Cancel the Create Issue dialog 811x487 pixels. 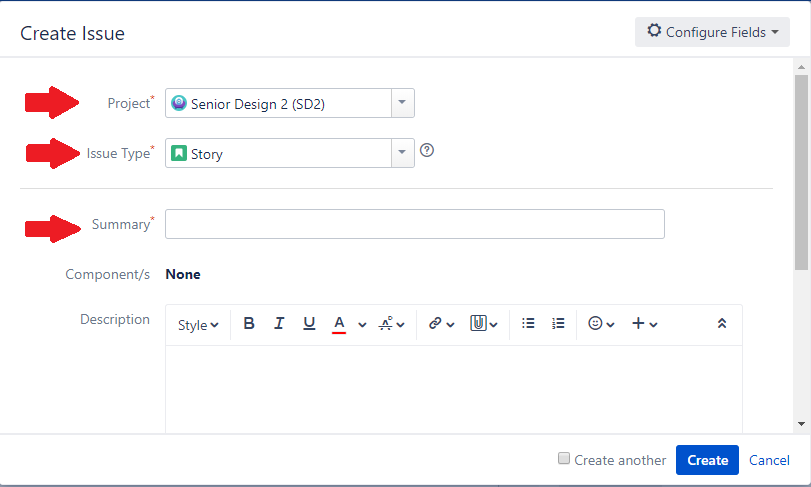pyautogui.click(x=769, y=460)
